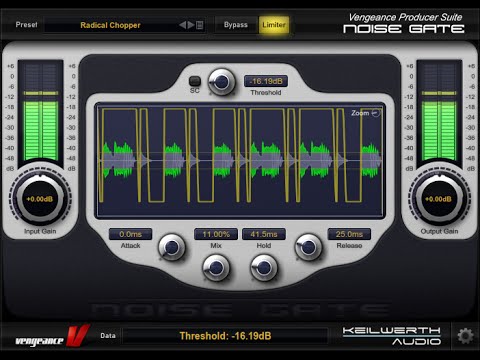
Task: Click the Output Gain knob
Action: coord(439,199)
